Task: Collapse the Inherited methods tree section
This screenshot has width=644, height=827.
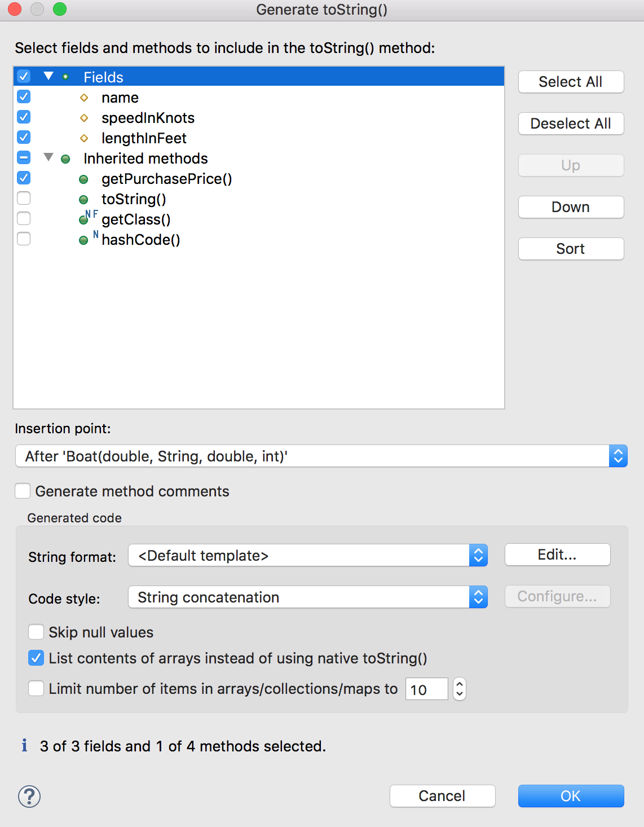Action: (x=48, y=158)
